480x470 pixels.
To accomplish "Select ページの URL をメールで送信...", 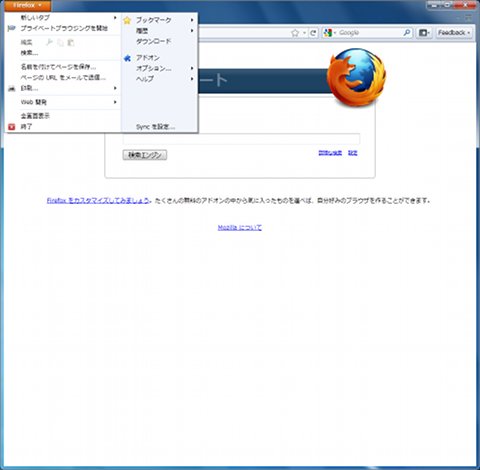I will point(63,77).
